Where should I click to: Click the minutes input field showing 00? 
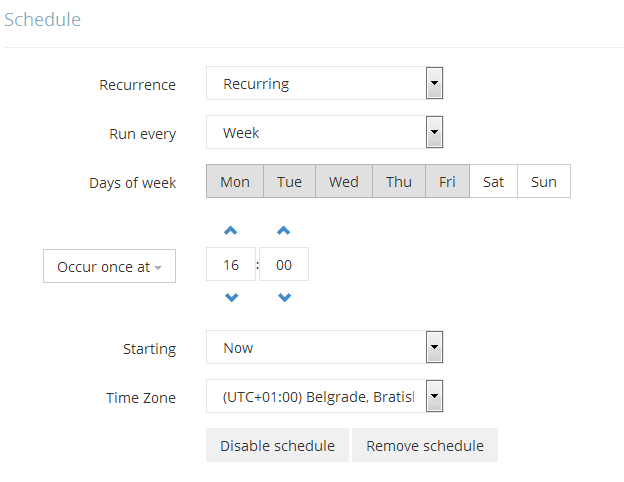tap(284, 265)
